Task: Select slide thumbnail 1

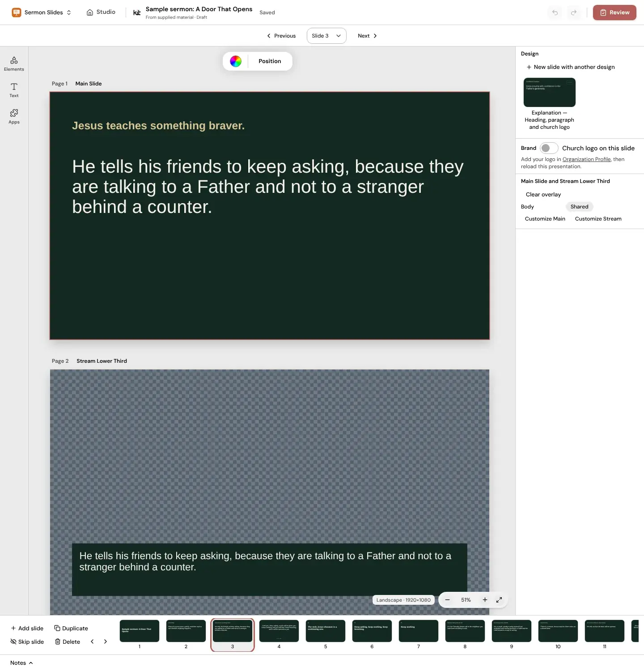Action: (x=140, y=631)
